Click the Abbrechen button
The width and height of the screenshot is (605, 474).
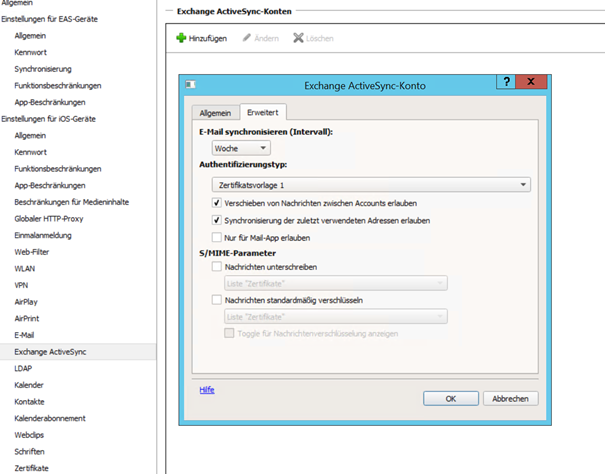pyautogui.click(x=510, y=399)
